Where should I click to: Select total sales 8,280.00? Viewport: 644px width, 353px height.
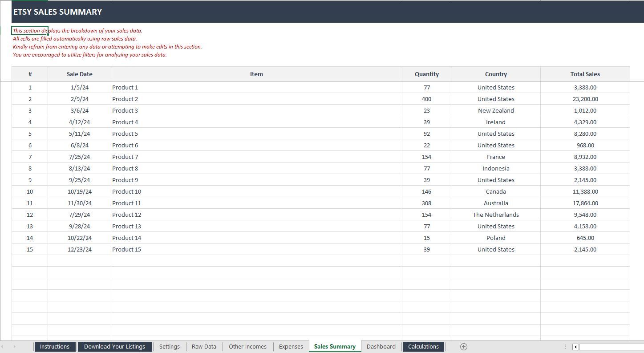pyautogui.click(x=585, y=134)
